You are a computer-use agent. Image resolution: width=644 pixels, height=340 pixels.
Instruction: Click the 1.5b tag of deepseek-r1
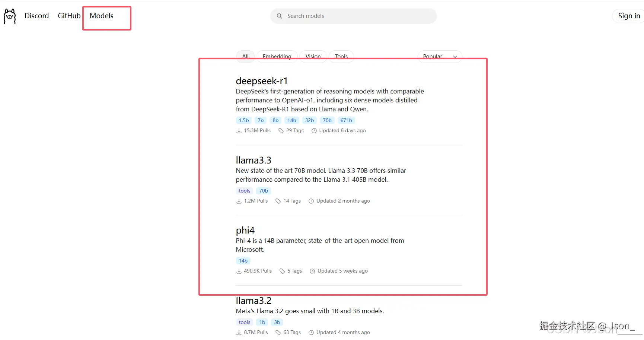point(244,120)
